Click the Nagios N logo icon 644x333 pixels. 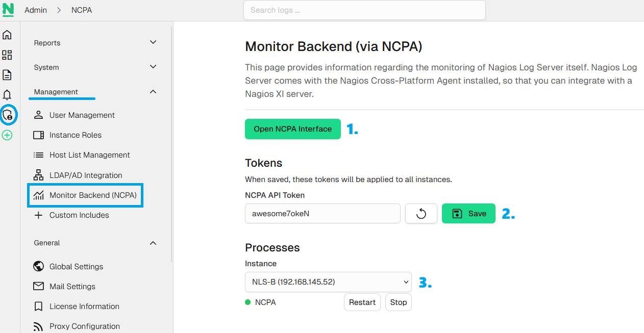pos(8,10)
